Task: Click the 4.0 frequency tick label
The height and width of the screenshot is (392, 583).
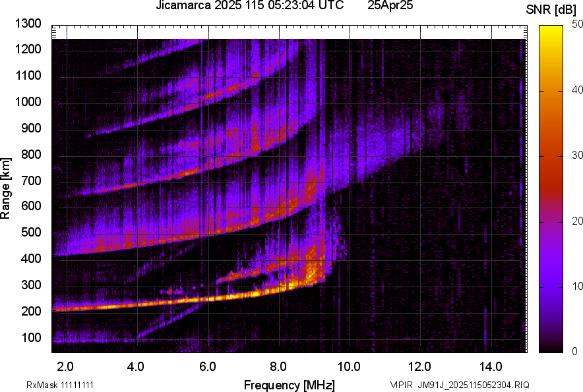Action: coord(136,367)
